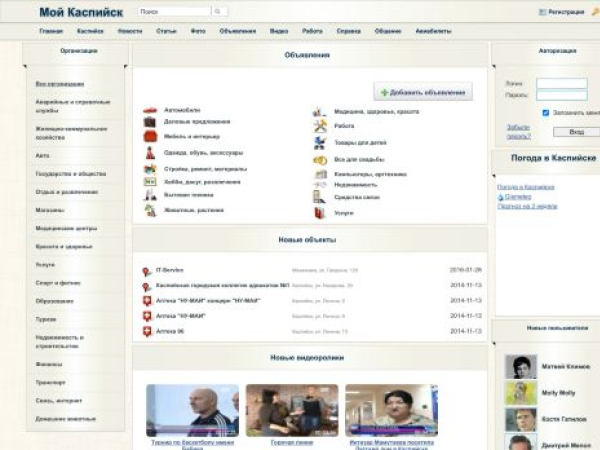Click the Добавить объявление button
The image size is (600, 450).
point(423,92)
